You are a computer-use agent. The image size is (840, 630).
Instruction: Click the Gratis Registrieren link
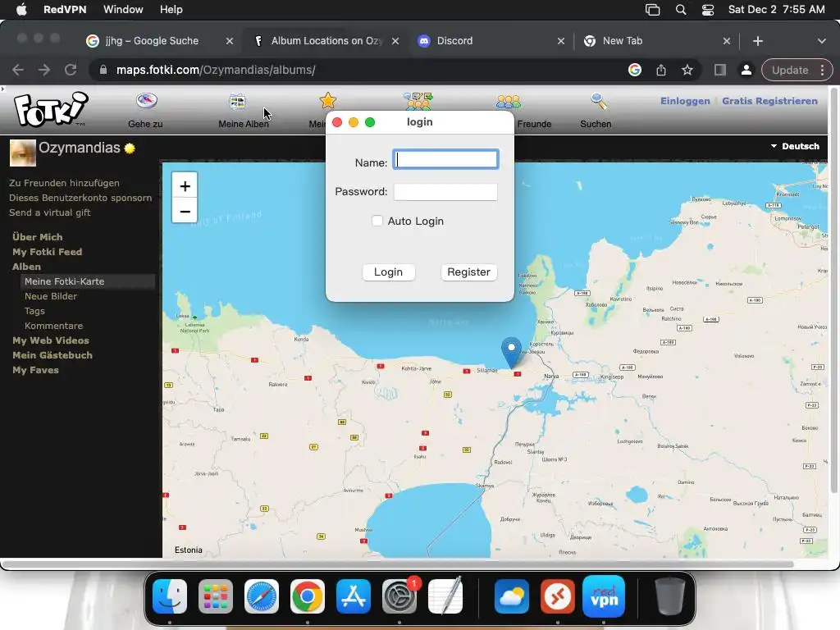click(769, 101)
